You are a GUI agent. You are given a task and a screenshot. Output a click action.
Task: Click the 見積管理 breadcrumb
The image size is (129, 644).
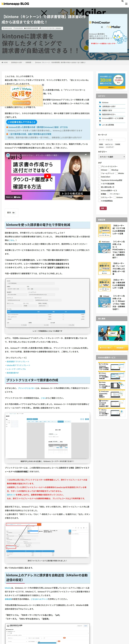28,62
